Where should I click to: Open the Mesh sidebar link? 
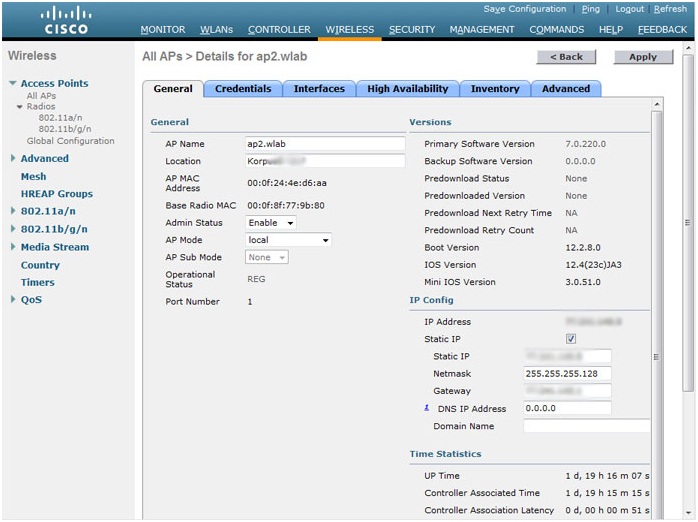(33, 177)
